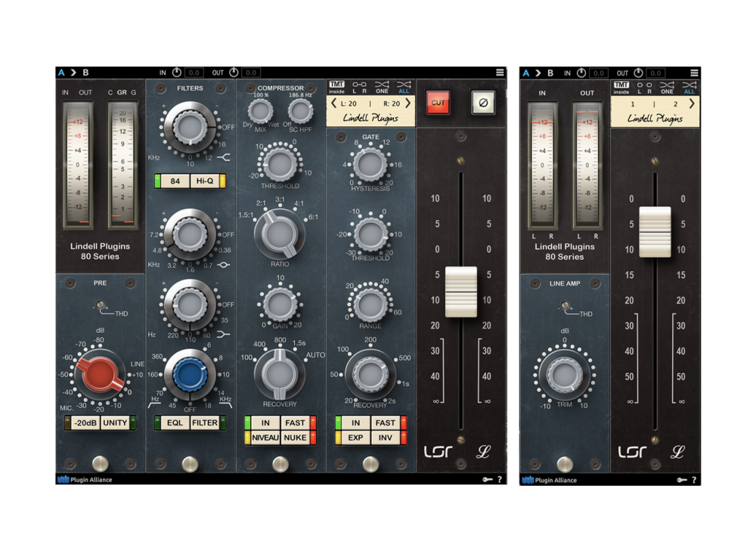Select preset slot A in the channel strip
The image size is (756, 550).
[x=61, y=73]
